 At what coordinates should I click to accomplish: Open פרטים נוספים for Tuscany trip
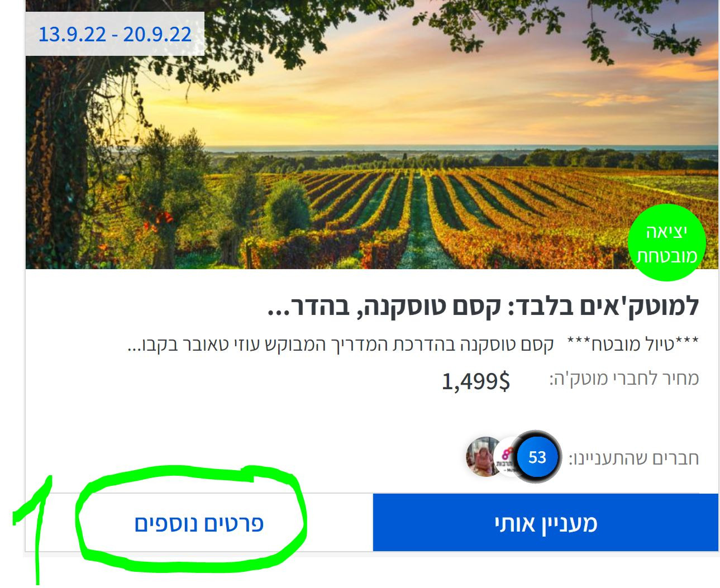pyautogui.click(x=199, y=524)
